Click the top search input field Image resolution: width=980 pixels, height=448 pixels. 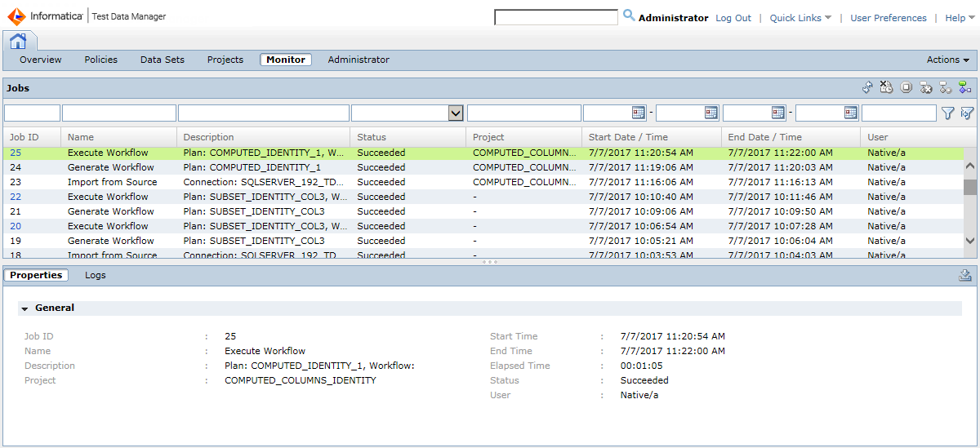(556, 17)
